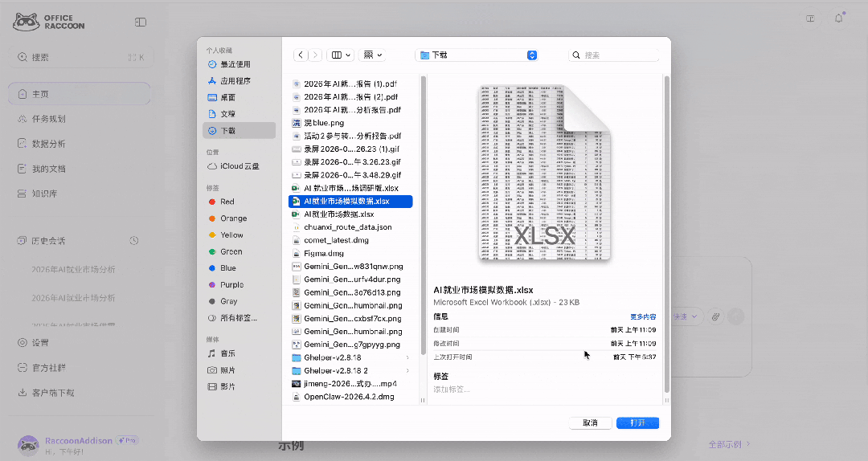Click the Orange tag dot
Viewport: 868px width, 461px height.
point(212,218)
